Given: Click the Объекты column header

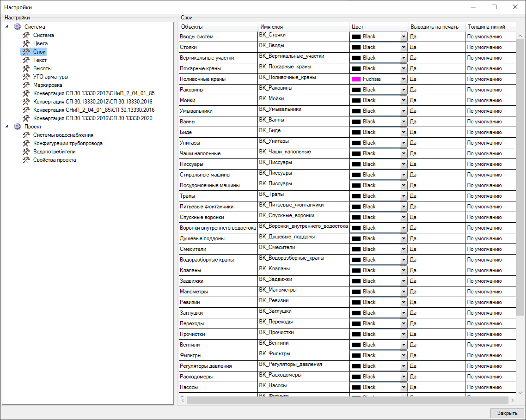Looking at the screenshot, I should point(218,27).
